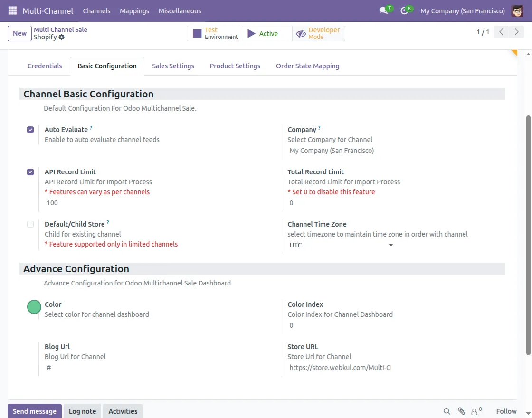Switch to the Order State Mapping tab
Viewport: 532px width, 418px height.
[307, 66]
